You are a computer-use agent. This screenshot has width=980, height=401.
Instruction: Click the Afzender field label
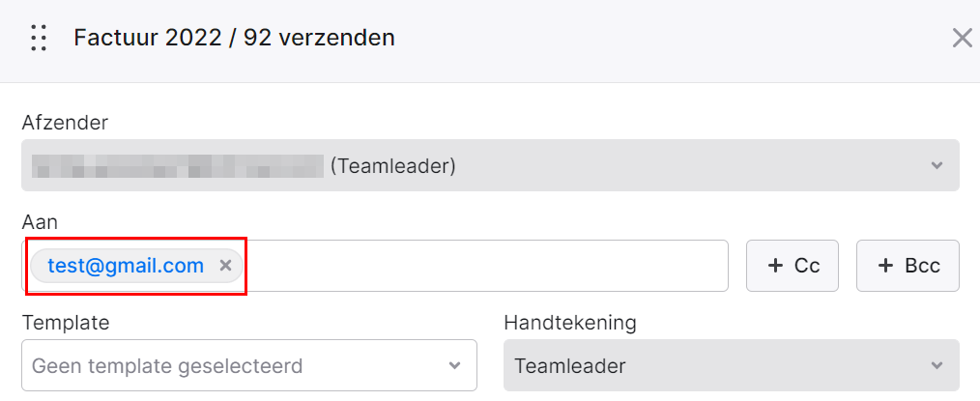click(65, 123)
